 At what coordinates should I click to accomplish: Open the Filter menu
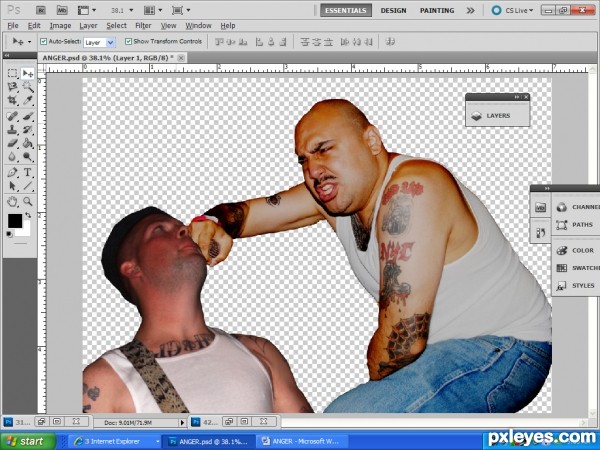coord(143,26)
